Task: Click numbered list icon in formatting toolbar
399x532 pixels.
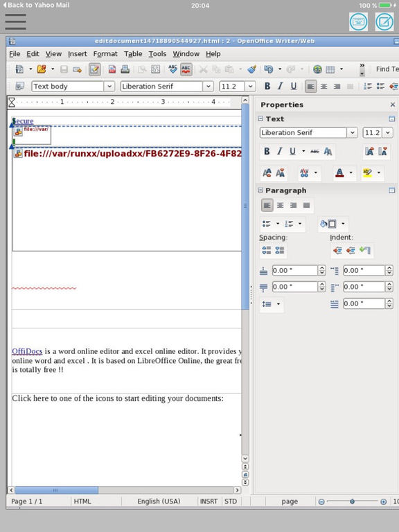Action: click(x=367, y=87)
